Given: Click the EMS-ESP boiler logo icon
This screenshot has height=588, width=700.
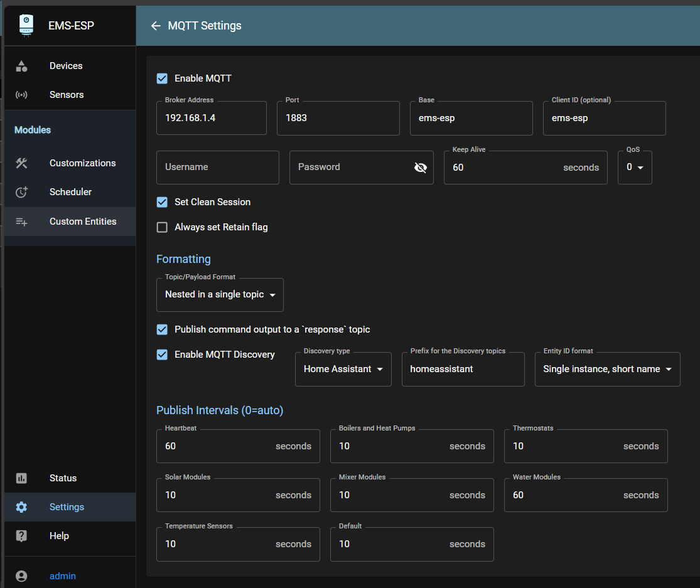Looking at the screenshot, I should tap(25, 26).
